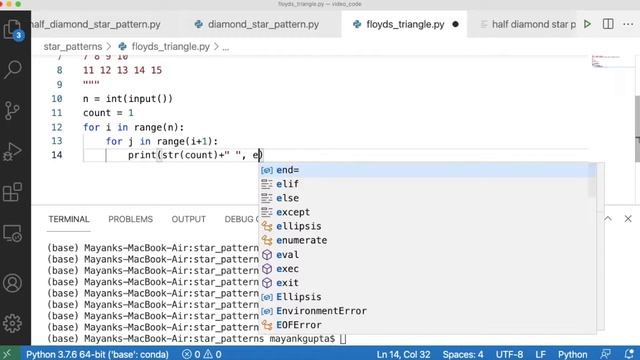Click code line 11 count = 1
Screen dimensions: 640x360
[108, 113]
